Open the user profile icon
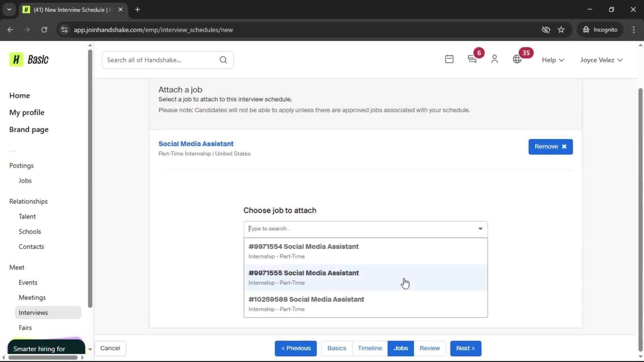 [x=494, y=59]
